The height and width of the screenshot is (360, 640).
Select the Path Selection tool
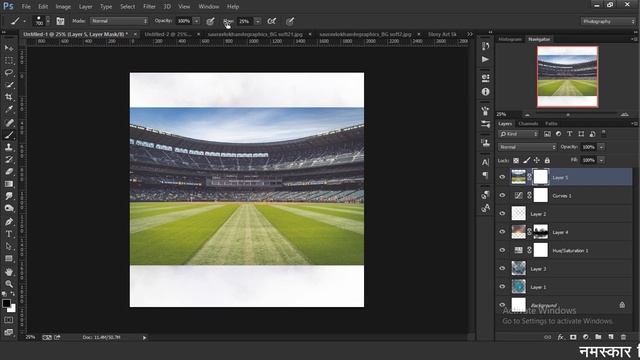tap(9, 246)
